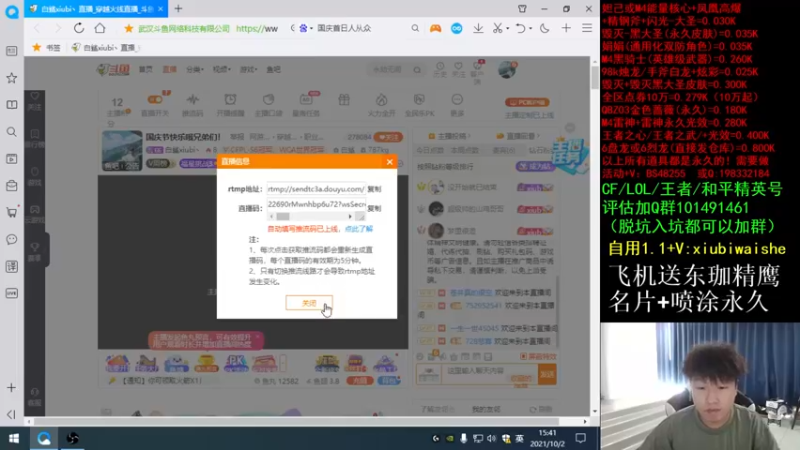The width and height of the screenshot is (800, 450).
Task: Click the search magnifier in toolbar
Action: click(x=415, y=29)
